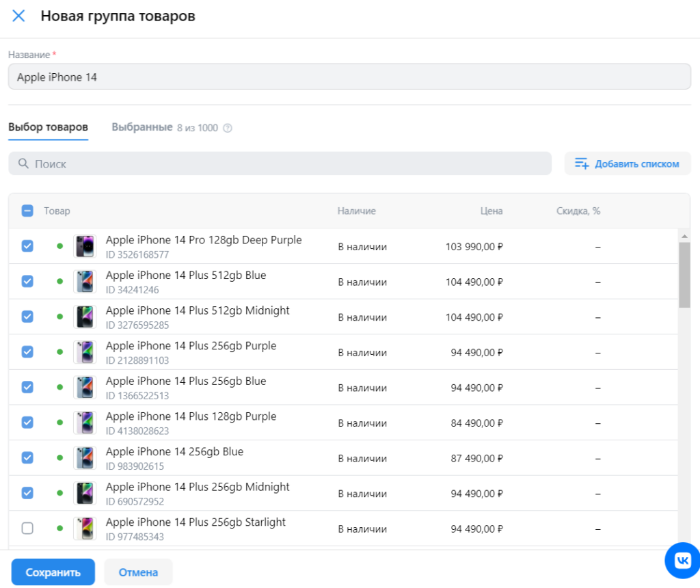The width and height of the screenshot is (700, 588).
Task: Uncheck iPhone 14 Plus 512gb Midnight
Action: pyautogui.click(x=27, y=317)
